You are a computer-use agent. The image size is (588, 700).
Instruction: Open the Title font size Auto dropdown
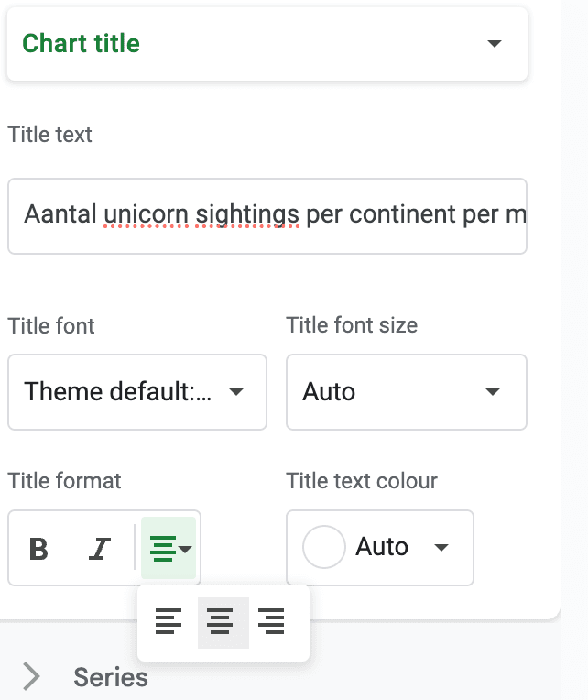pos(406,391)
